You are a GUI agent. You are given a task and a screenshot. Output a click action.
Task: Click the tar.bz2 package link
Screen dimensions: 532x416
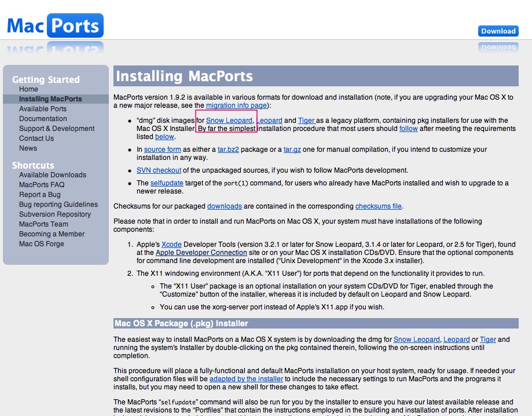[228, 149]
